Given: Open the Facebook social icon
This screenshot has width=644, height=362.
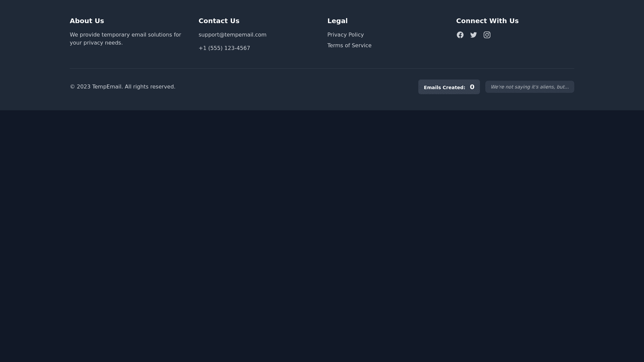Looking at the screenshot, I should [460, 35].
